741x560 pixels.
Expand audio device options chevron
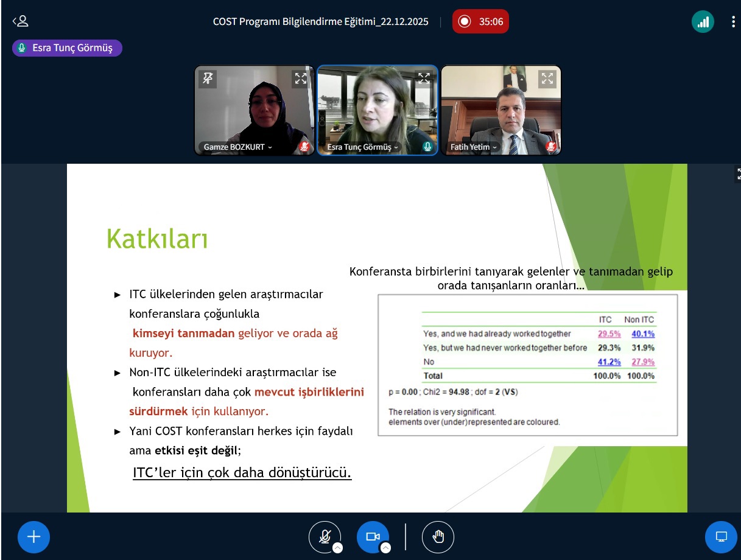pyautogui.click(x=337, y=548)
